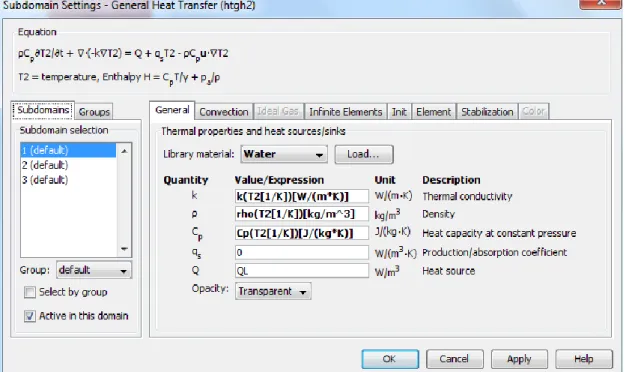Image resolution: width=626 pixels, height=372 pixels.
Task: Expand the Group default dropdown
Action: point(94,270)
